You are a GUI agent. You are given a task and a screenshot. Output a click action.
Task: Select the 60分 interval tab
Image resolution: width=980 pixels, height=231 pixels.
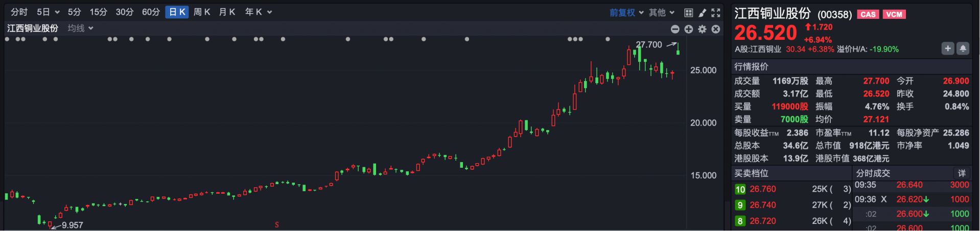pyautogui.click(x=151, y=12)
